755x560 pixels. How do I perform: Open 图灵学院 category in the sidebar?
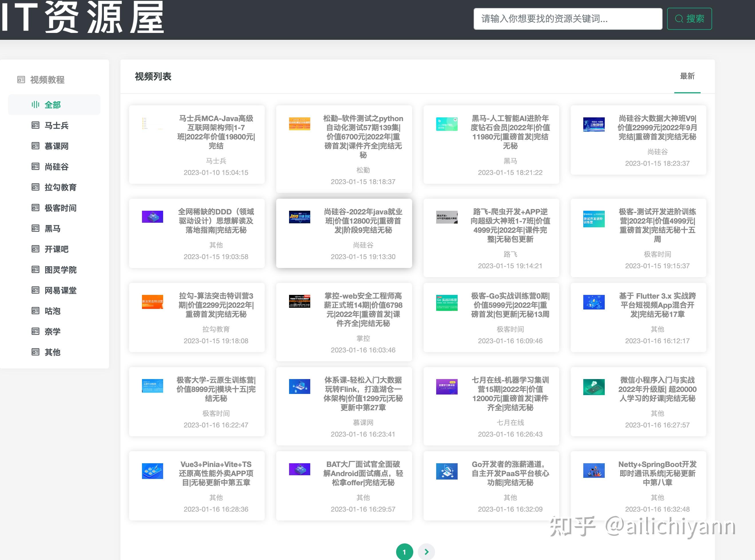[x=60, y=270]
